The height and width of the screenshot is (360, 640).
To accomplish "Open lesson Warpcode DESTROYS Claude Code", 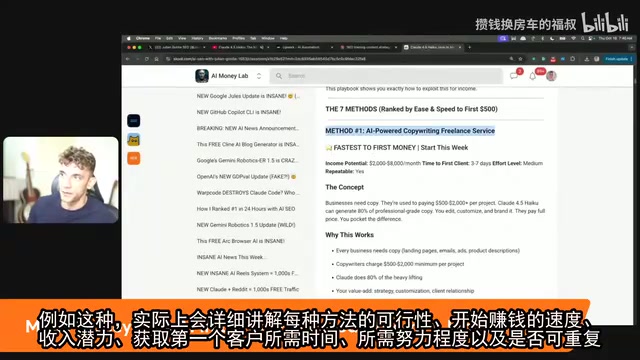I will tap(248, 193).
